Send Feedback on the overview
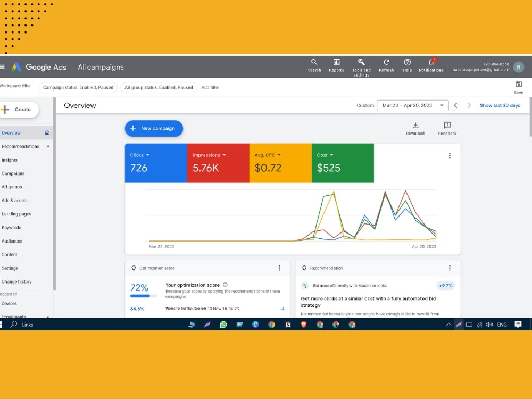This screenshot has width=532, height=399. point(447,129)
